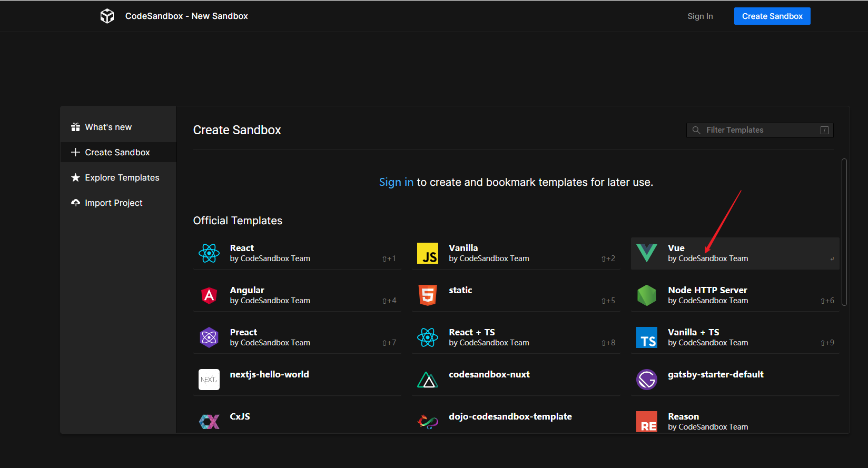Choose the Node HTTP Server hexagon icon

647,295
